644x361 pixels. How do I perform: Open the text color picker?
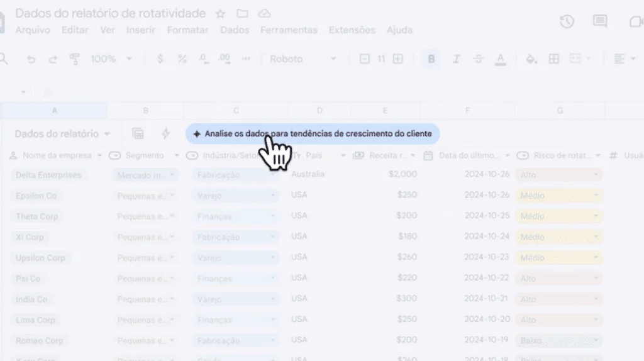(500, 60)
